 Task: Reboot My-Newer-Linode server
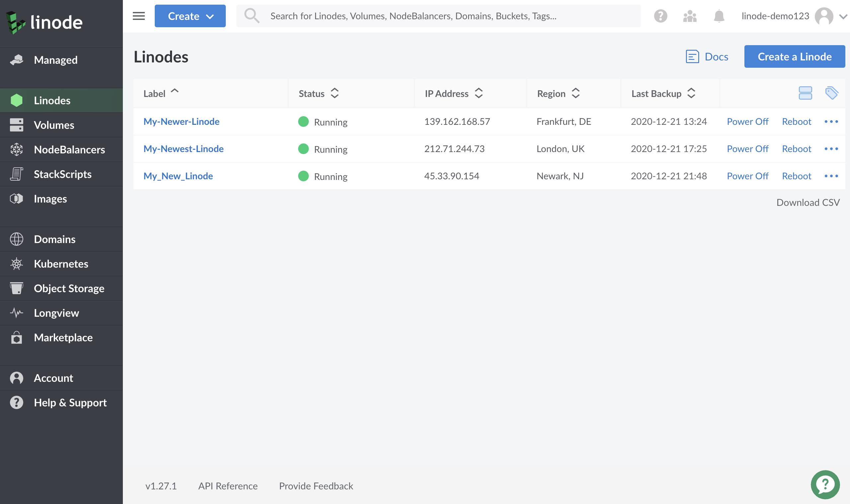(797, 121)
